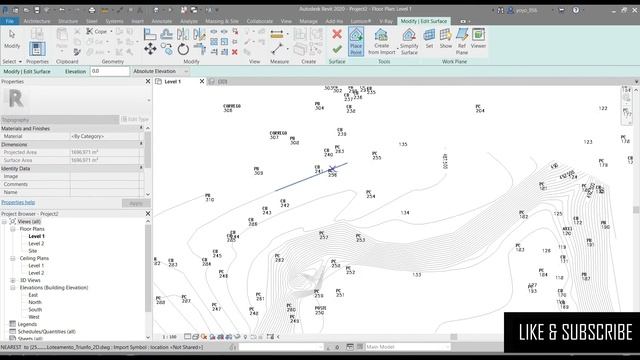The width and height of the screenshot is (640, 360).
Task: Open the Properties palette button in ribbon
Action: coord(37,49)
